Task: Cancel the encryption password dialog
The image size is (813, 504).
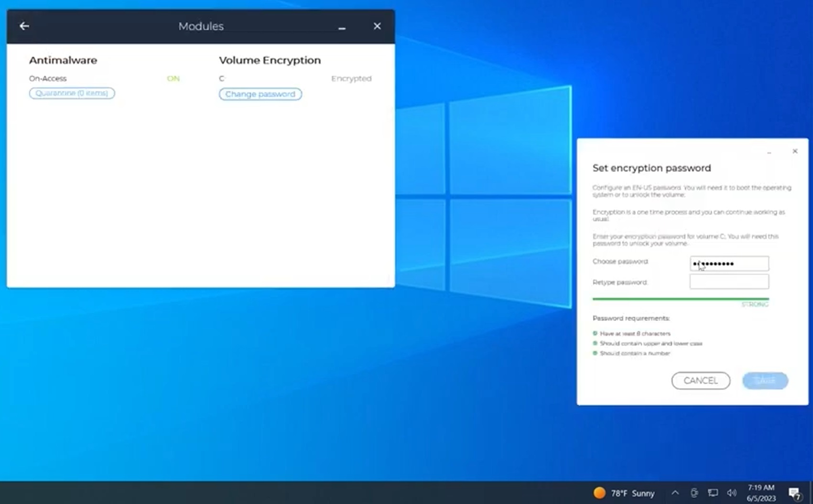Action: [701, 381]
